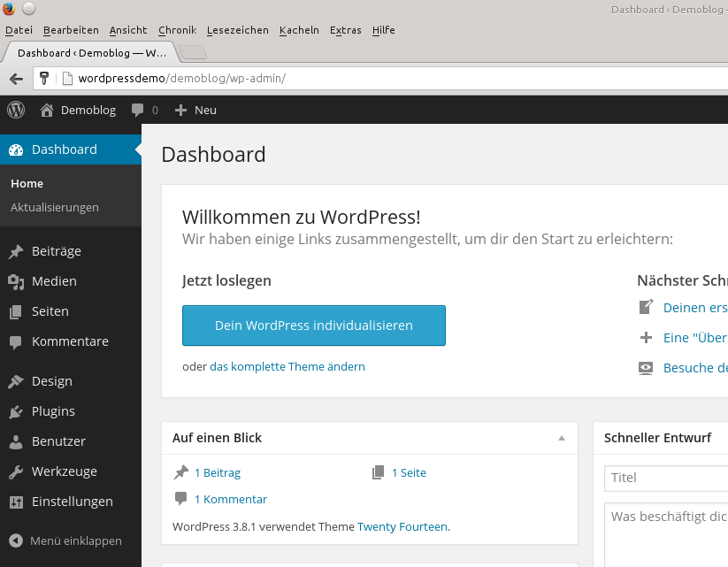Click the pin icon next to 1 Beitrag
This screenshot has height=567, width=728.
181,472
